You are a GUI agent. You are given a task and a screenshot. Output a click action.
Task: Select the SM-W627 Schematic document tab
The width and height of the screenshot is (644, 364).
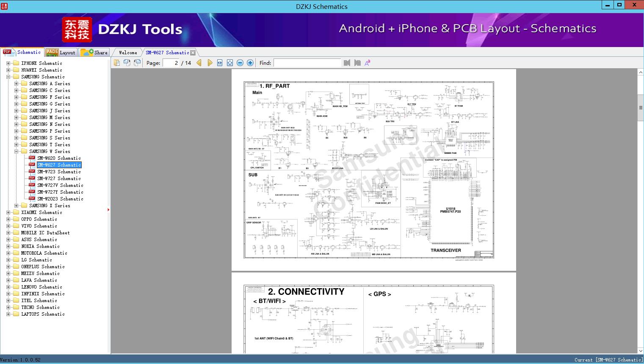(x=168, y=53)
